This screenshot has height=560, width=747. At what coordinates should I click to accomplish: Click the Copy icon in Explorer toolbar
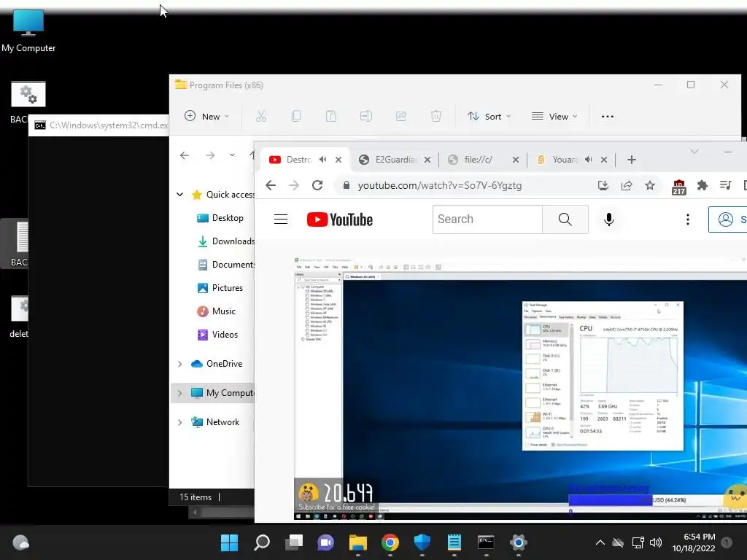296,116
